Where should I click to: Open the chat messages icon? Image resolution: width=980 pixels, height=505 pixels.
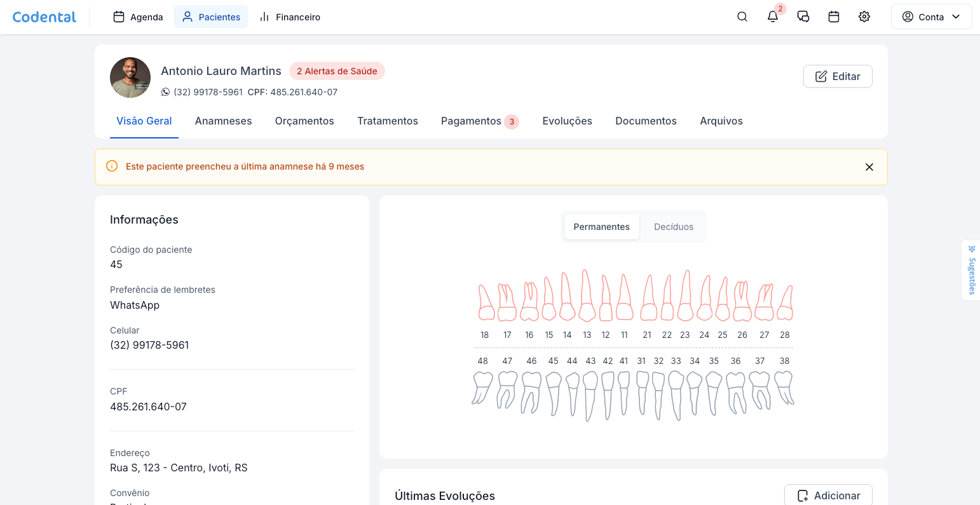(x=803, y=17)
